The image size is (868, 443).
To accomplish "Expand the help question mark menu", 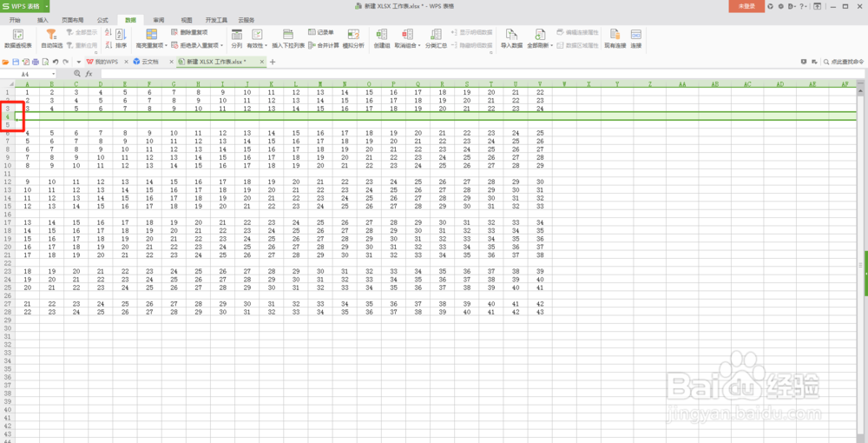I will coord(801,6).
